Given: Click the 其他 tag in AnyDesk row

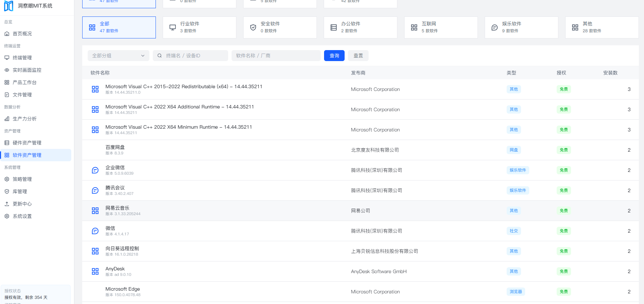Looking at the screenshot, I should click(x=514, y=271).
